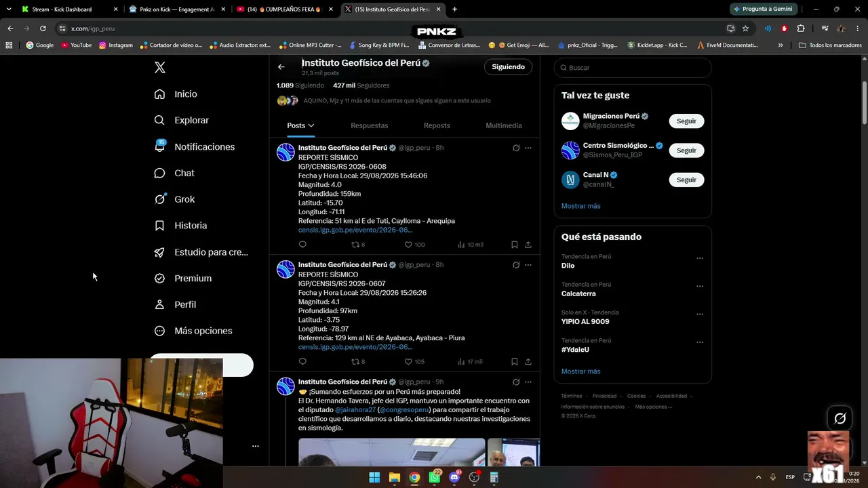Open options for the Calcaterra trend
The width and height of the screenshot is (868, 488).
tap(700, 286)
